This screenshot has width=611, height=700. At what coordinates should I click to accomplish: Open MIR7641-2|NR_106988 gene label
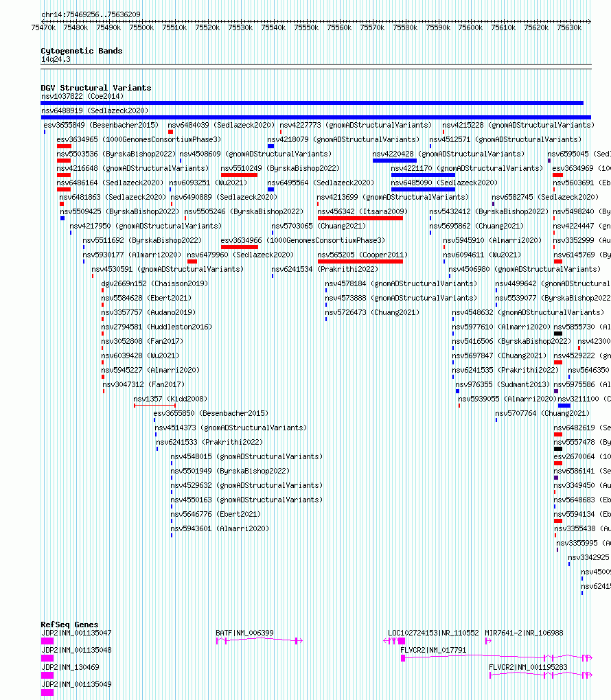pos(524,633)
